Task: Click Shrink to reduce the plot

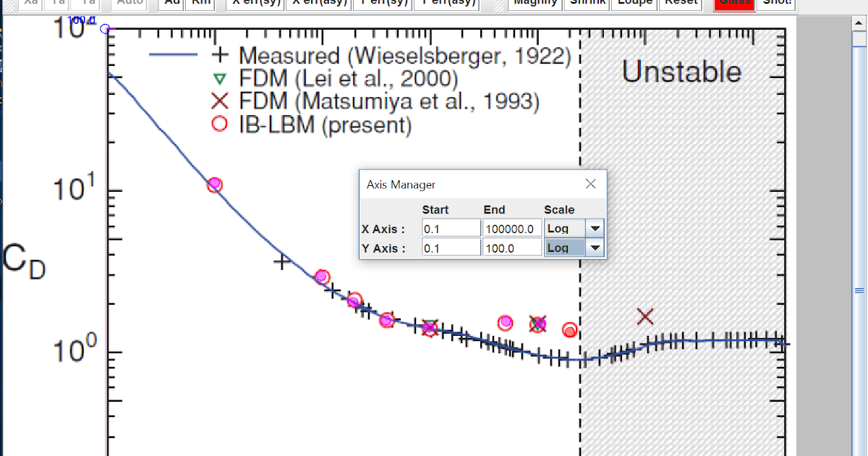Action: [x=587, y=3]
